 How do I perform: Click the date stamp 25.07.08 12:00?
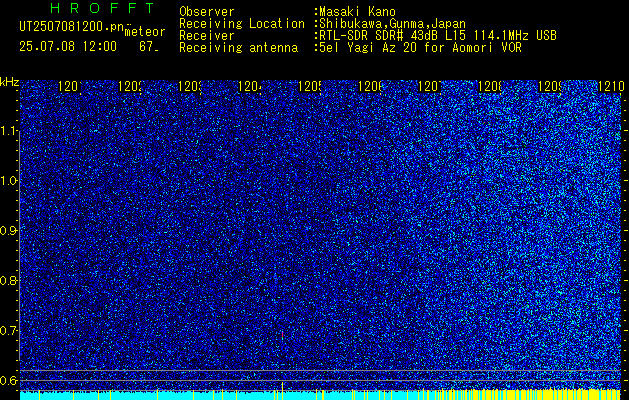tap(68, 47)
